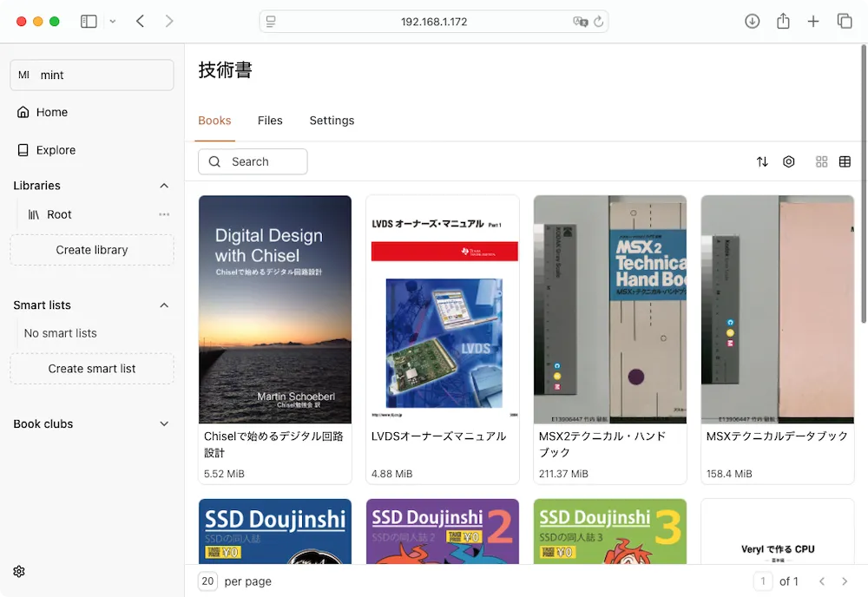Go to next page of books
Screen dimensions: 868x597
click(x=845, y=581)
